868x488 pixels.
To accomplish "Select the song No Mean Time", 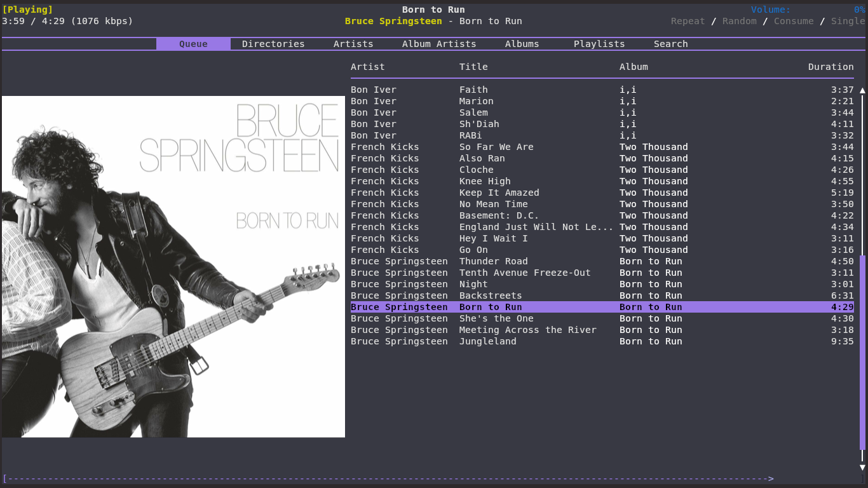I will click(602, 204).
